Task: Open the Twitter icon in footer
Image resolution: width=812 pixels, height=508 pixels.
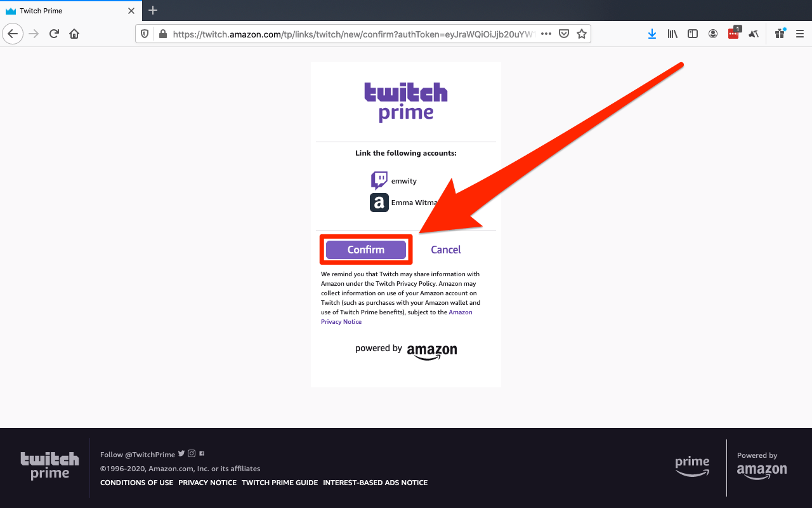Action: tap(181, 453)
